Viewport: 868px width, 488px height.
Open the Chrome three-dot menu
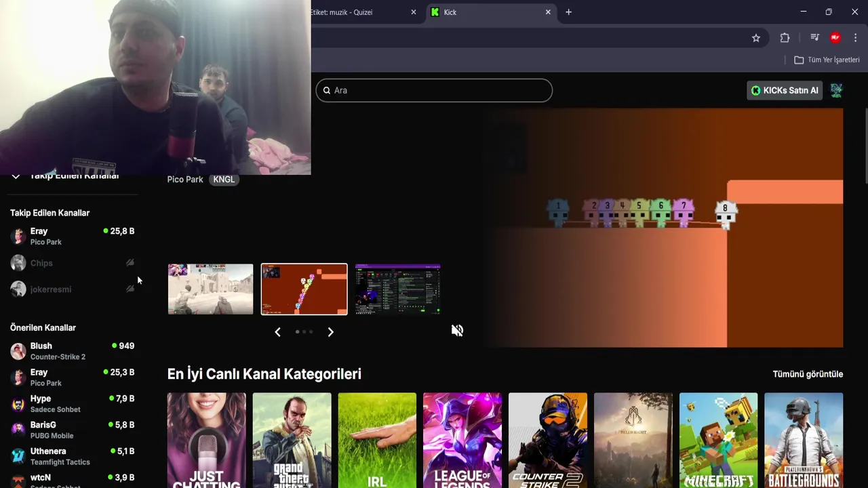click(x=855, y=38)
